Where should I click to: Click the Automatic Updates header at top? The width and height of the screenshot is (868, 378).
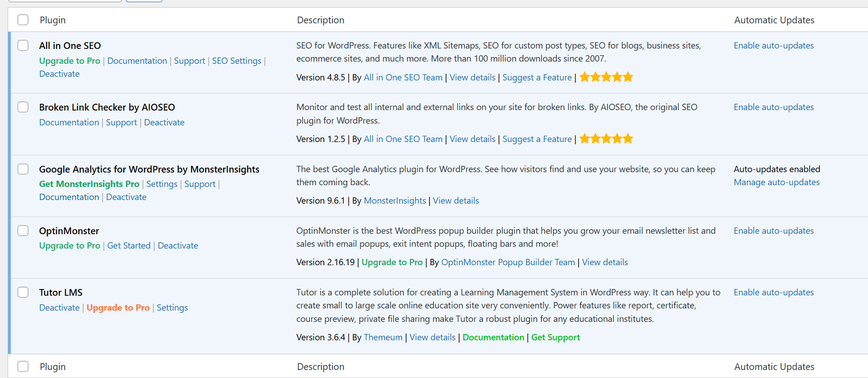774,20
